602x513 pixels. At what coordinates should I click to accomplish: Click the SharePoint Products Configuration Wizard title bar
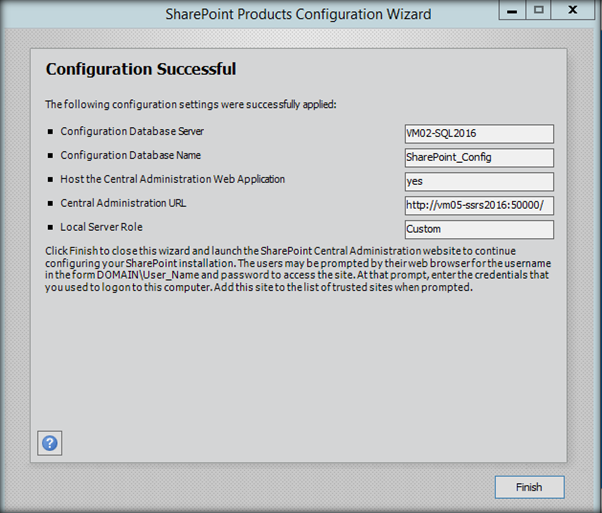pyautogui.click(x=298, y=15)
